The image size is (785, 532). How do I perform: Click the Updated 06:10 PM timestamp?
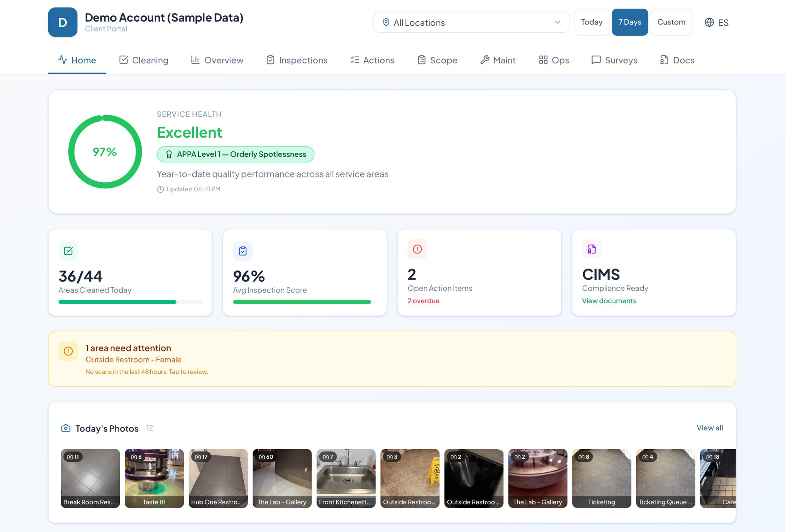pyautogui.click(x=193, y=189)
